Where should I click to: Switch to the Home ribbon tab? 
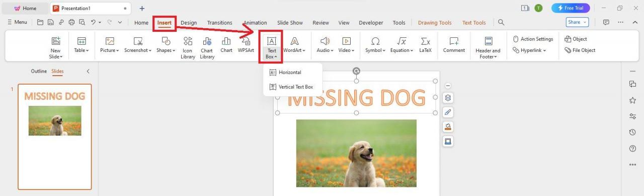141,23
